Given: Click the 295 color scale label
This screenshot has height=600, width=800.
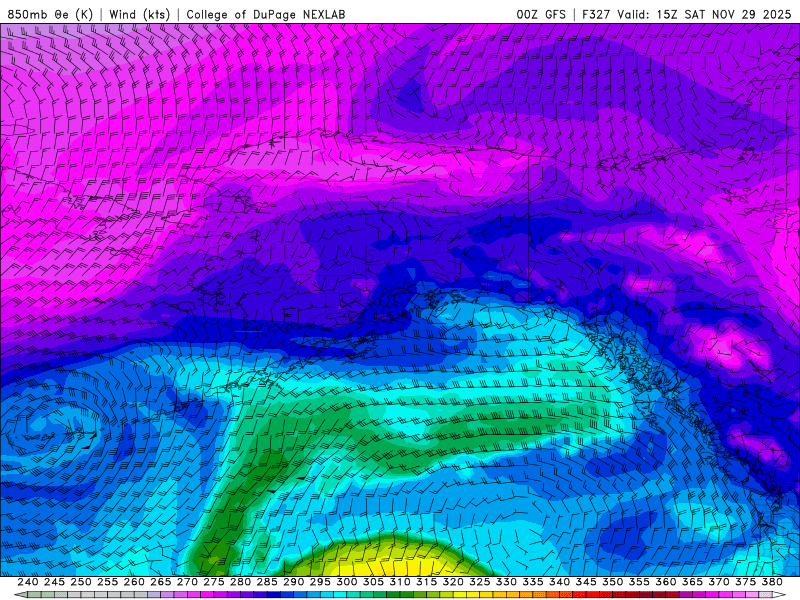Looking at the screenshot, I should point(320,582).
